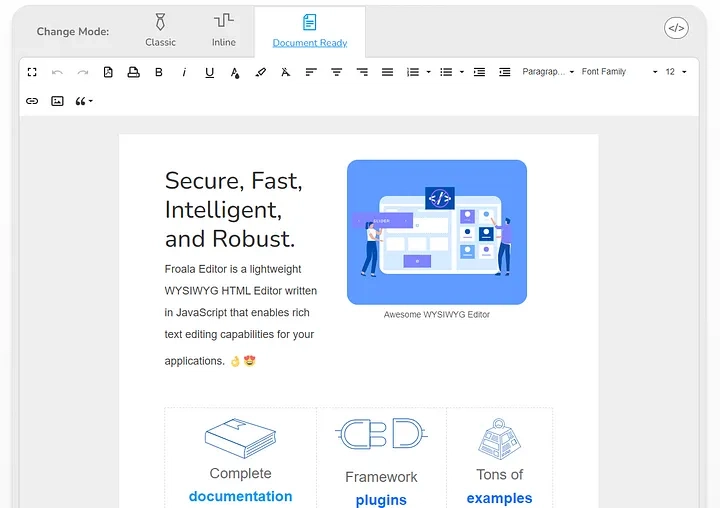Click the book documentation icon

tap(241, 438)
